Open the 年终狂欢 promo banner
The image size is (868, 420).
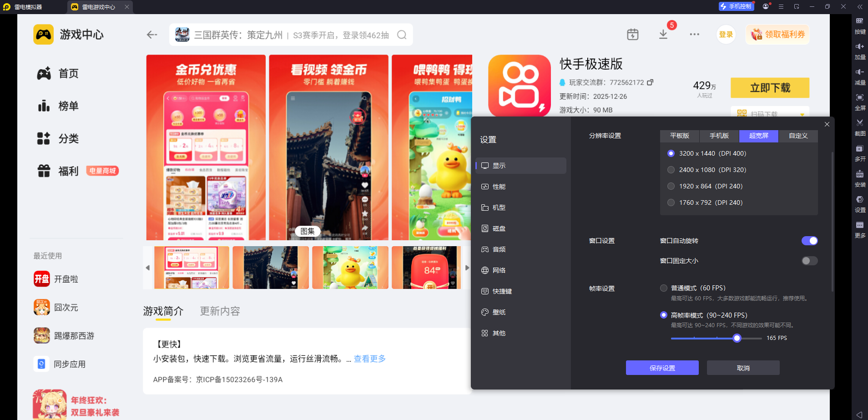[76, 404]
